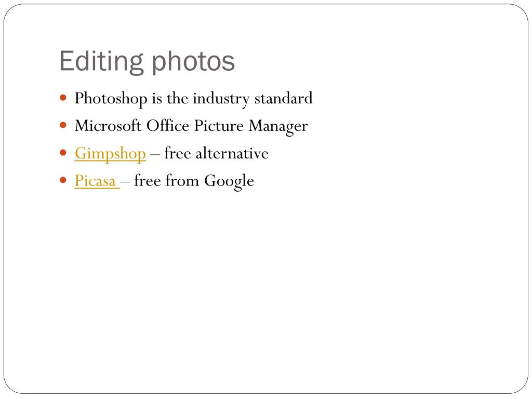Click the red bullet beside Gimpshop
This screenshot has width=532, height=399.
pyautogui.click(x=63, y=153)
